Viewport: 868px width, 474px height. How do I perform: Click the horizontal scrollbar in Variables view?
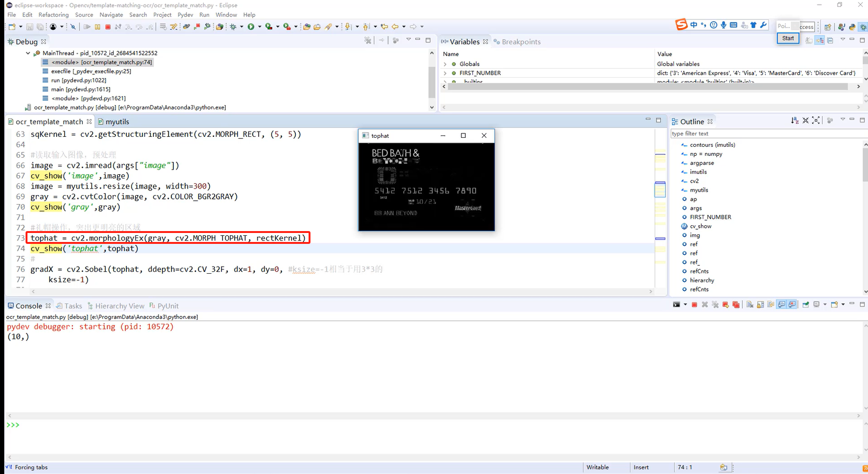[x=647, y=87]
